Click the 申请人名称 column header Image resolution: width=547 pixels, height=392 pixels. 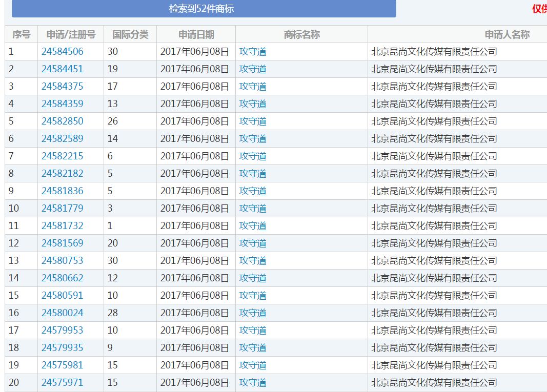507,35
